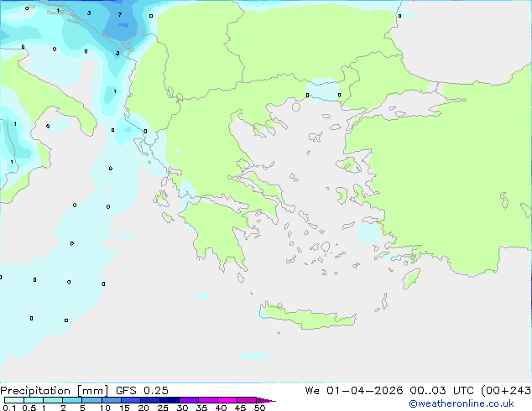This screenshot has height=411, width=532.
Task: Click the "0.5" legend tick label
Action: click(29, 408)
